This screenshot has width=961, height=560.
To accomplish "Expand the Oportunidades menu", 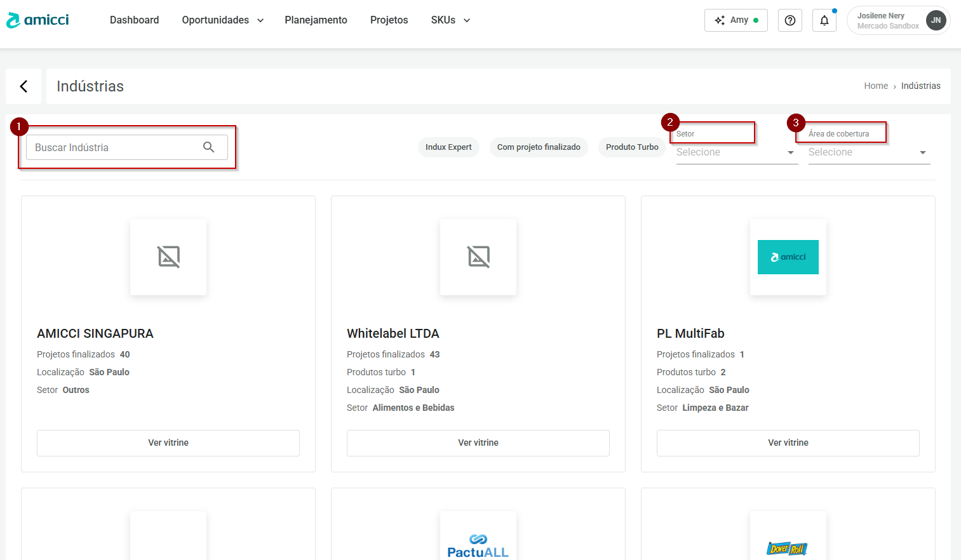I will (222, 20).
